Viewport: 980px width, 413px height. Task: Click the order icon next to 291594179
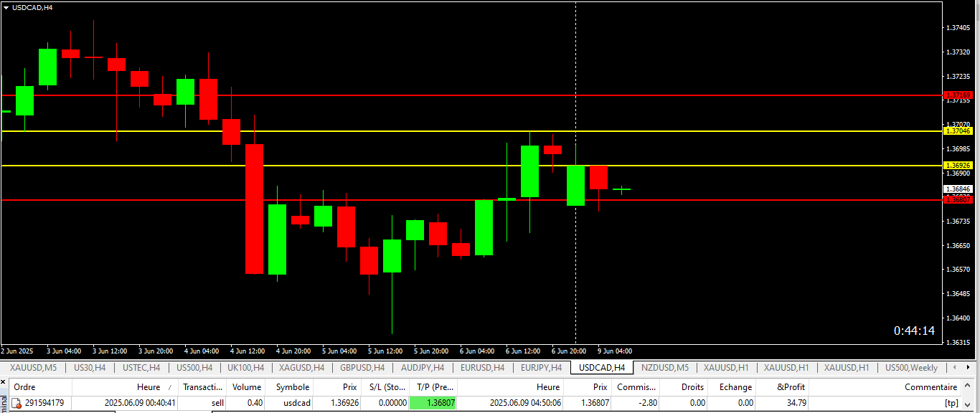pyautogui.click(x=17, y=403)
